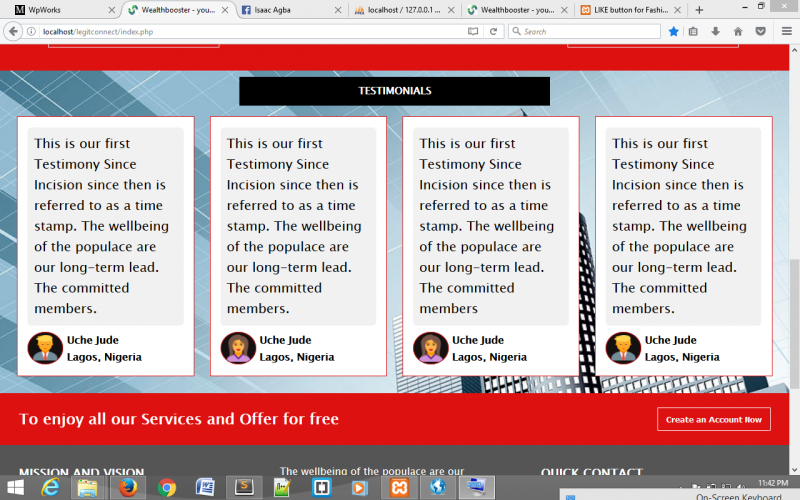Click the 11:42 PM clock in the system tray
The image size is (800, 500).
(773, 483)
